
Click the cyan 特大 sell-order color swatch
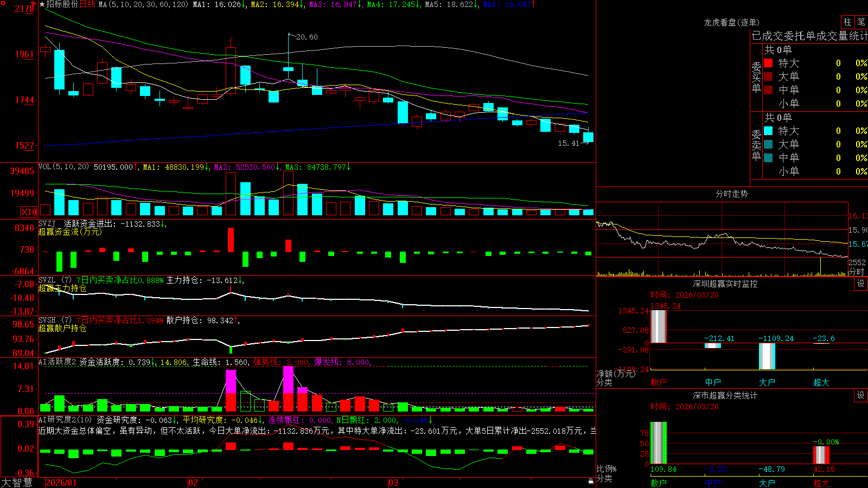tap(768, 131)
